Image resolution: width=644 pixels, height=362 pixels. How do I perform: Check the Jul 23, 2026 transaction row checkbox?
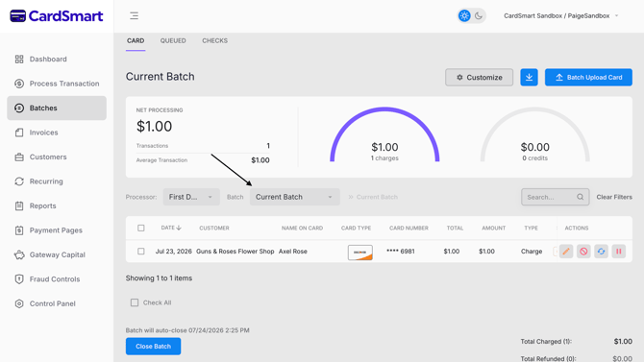pyautogui.click(x=141, y=252)
